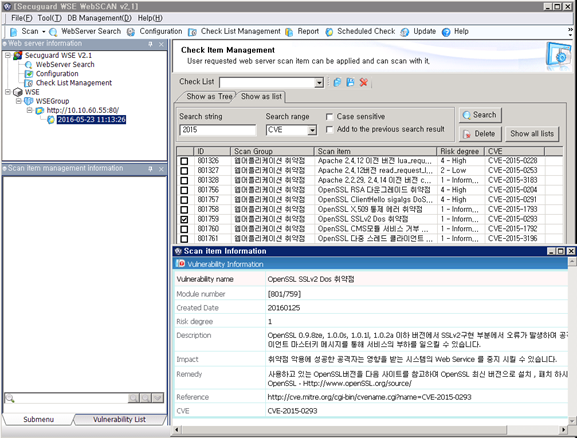Screen dimensions: 577x438
Task: Open the Search range CVE dropdown
Action: pyautogui.click(x=312, y=130)
